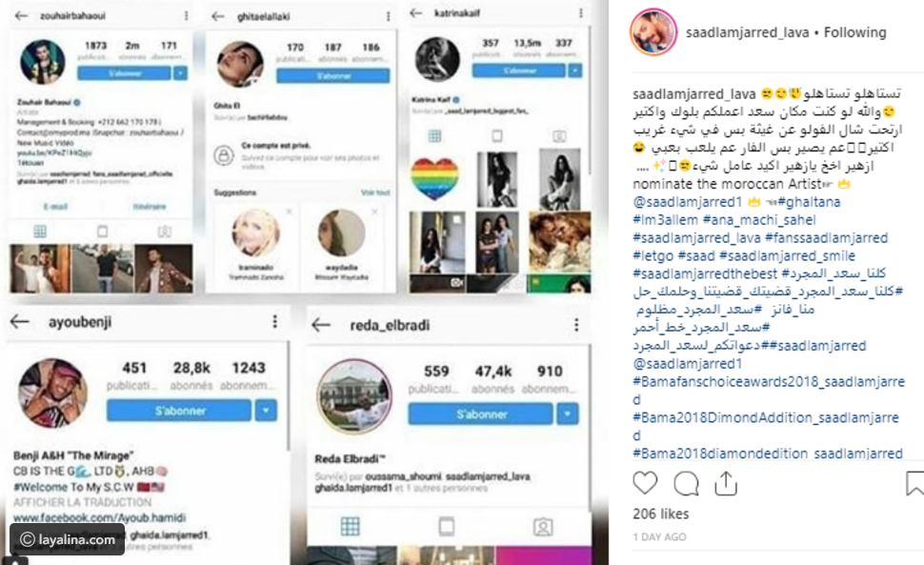The image size is (924, 565).
Task: Dismiss the traminado suggestion card
Action: coord(290,211)
